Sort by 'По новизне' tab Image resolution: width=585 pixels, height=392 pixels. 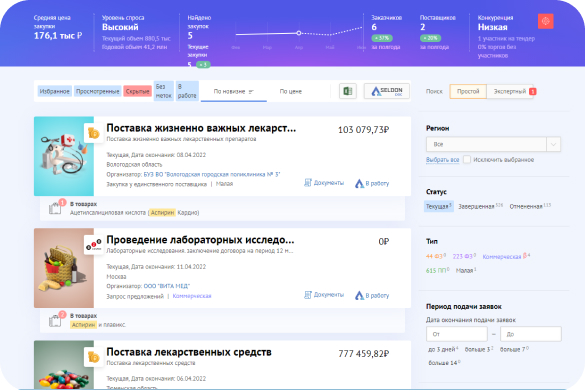pos(234,91)
